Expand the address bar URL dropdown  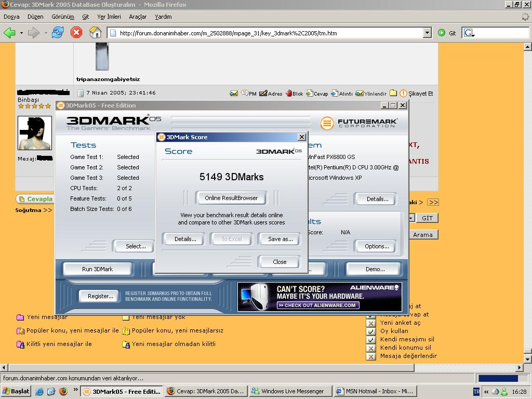428,33
